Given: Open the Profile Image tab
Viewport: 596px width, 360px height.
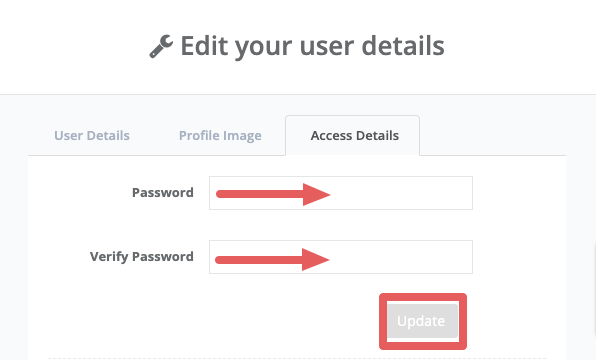Looking at the screenshot, I should [220, 136].
